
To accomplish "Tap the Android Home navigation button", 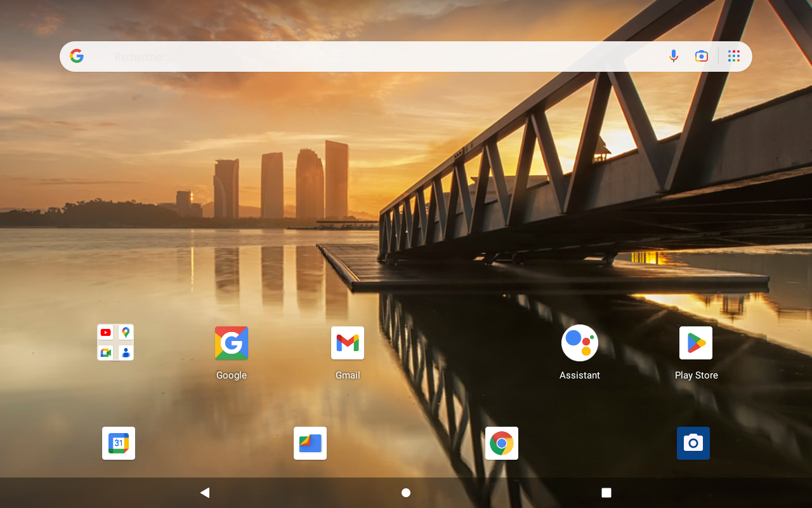I will 406,493.
